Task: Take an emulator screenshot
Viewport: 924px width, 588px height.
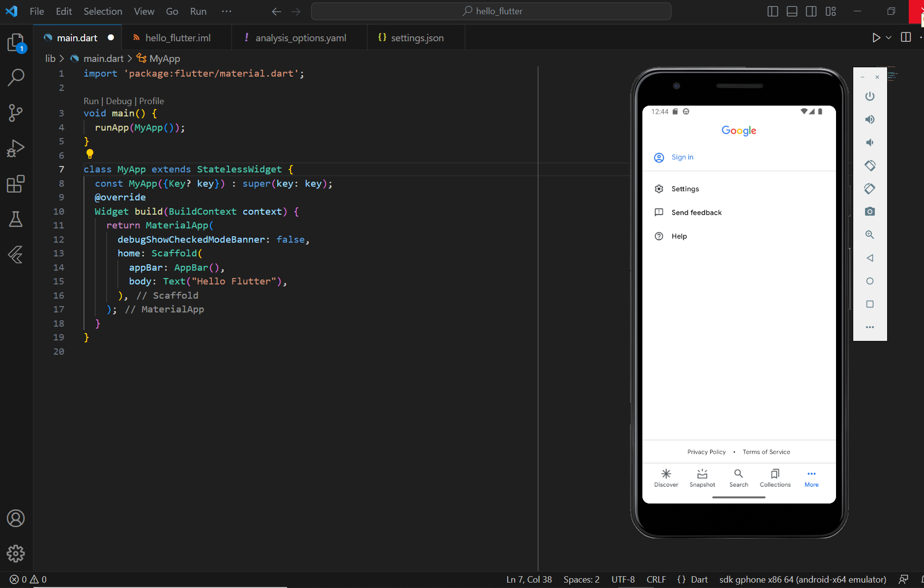Action: (870, 212)
